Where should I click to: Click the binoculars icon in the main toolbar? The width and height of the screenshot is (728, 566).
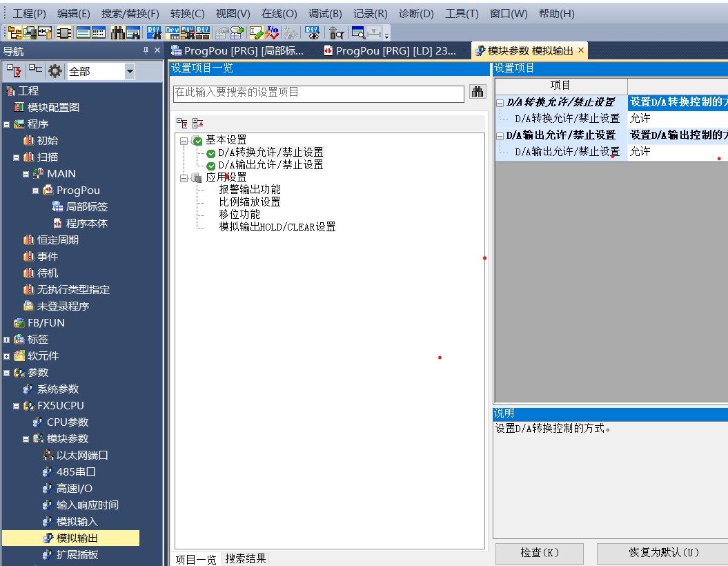[117, 32]
